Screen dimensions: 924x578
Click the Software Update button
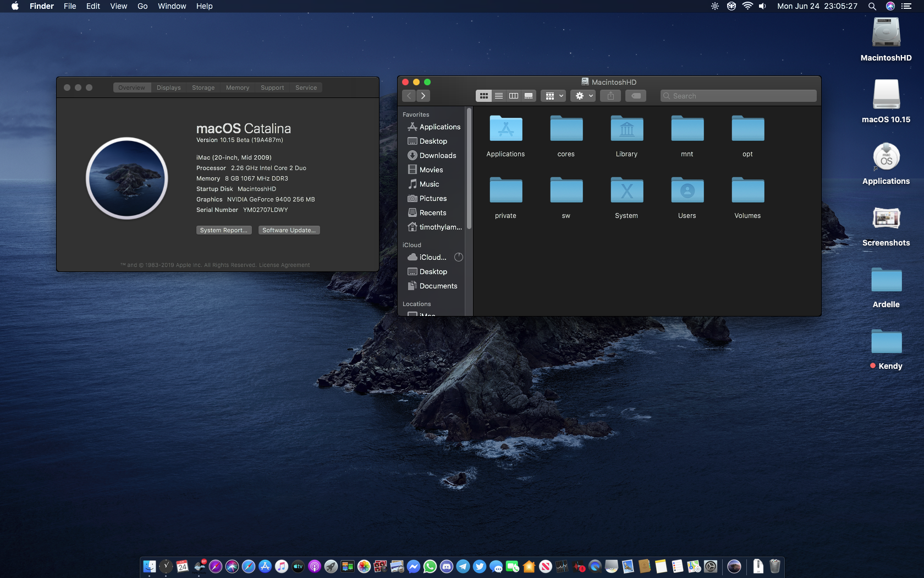(x=289, y=230)
